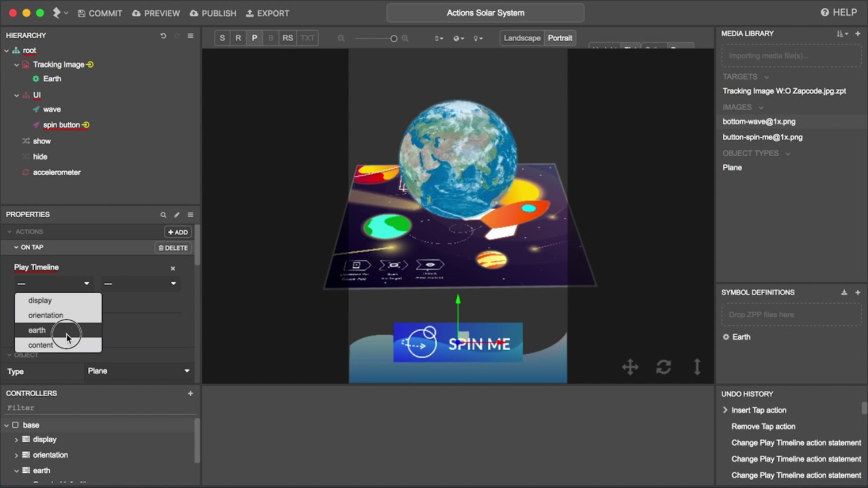Choose earth from the dropdown list
This screenshot has width=868, height=488.
click(x=58, y=330)
